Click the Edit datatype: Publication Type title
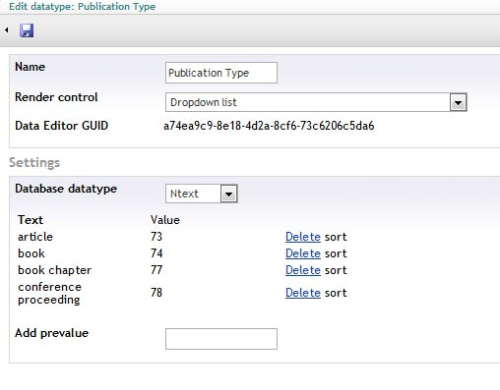Screen dimensions: 500x390 tap(82, 6)
